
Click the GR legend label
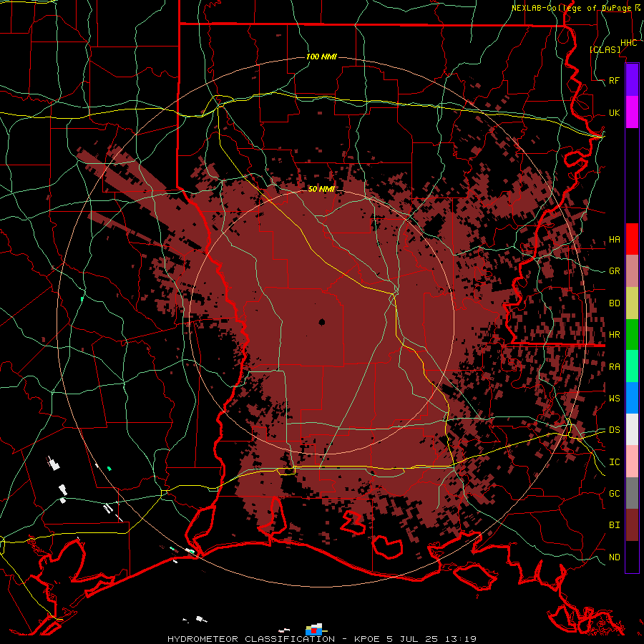coord(614,271)
